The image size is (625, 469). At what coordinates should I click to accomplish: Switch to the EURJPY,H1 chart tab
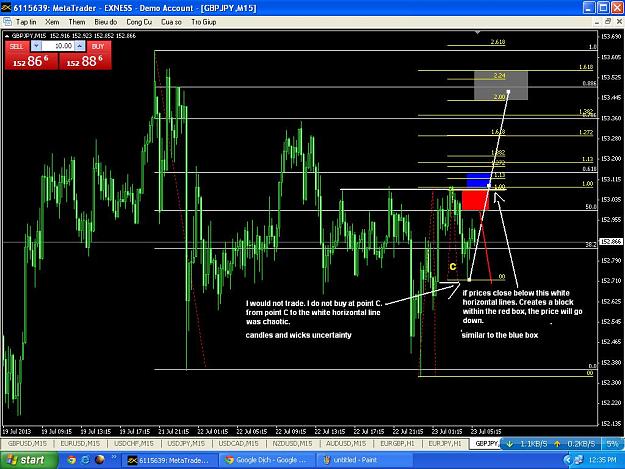point(444,443)
